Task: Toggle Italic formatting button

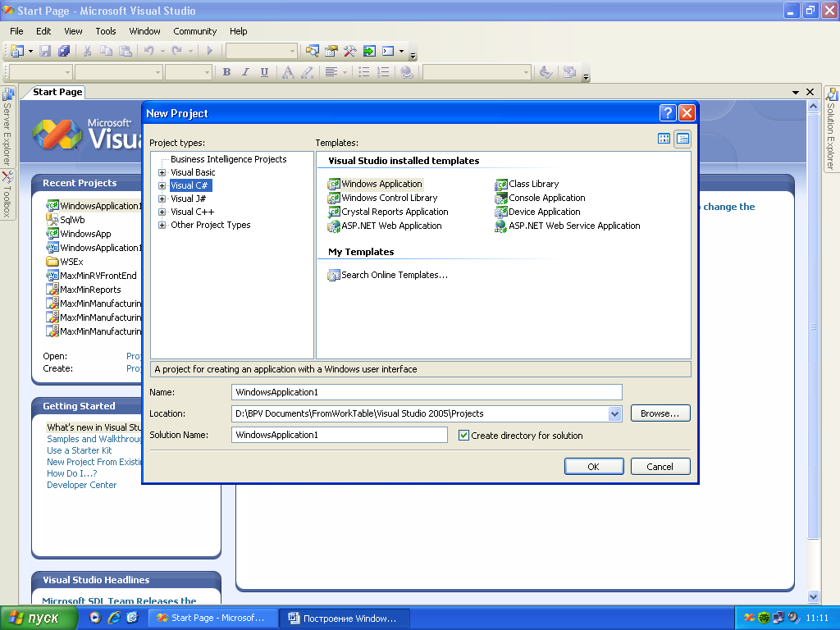Action: 245,72
